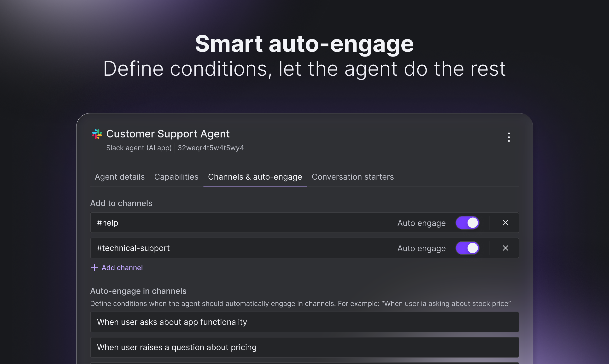Click the Auto engage label for #help

coord(422,223)
